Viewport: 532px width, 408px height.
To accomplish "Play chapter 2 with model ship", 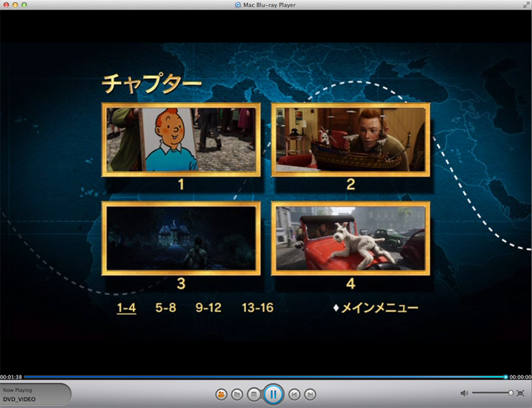I will point(351,140).
